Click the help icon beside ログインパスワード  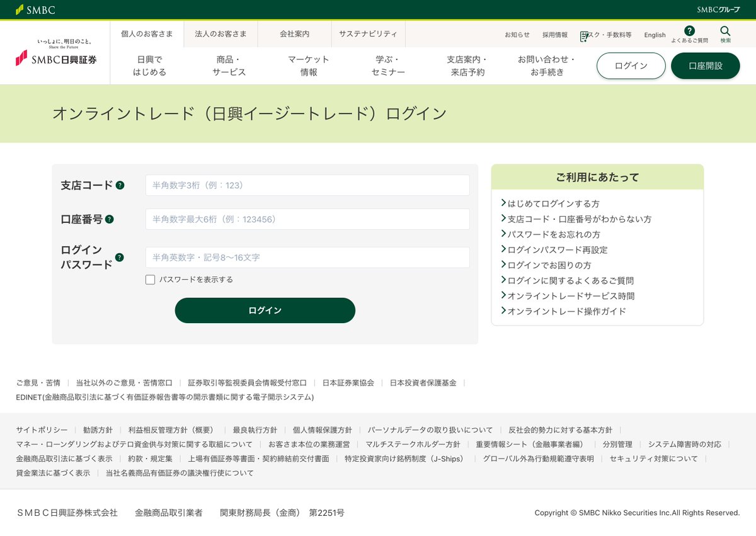[119, 257]
